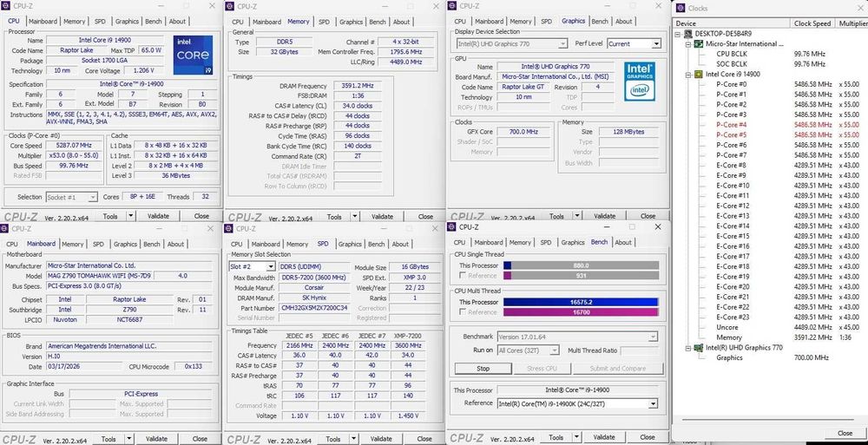Click the Intel Core i9 logo badge
The height and width of the screenshot is (445, 868).
click(193, 55)
